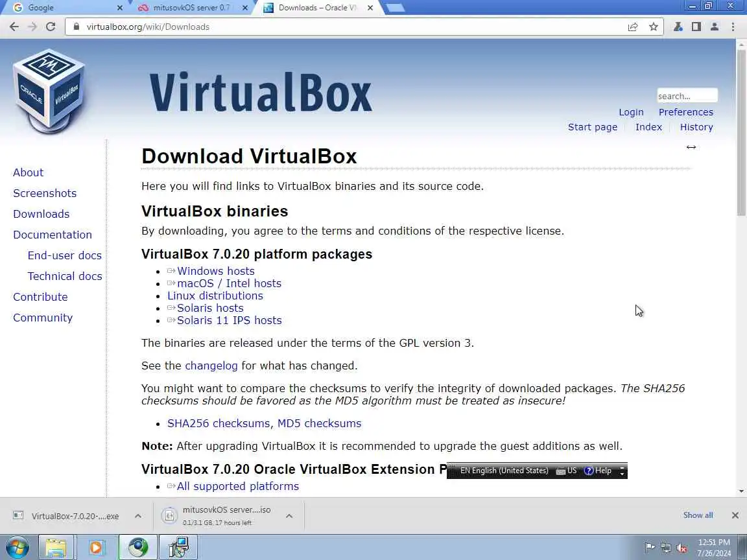This screenshot has width=747, height=560.
Task: Open the MD5 checksums link
Action: (x=319, y=423)
